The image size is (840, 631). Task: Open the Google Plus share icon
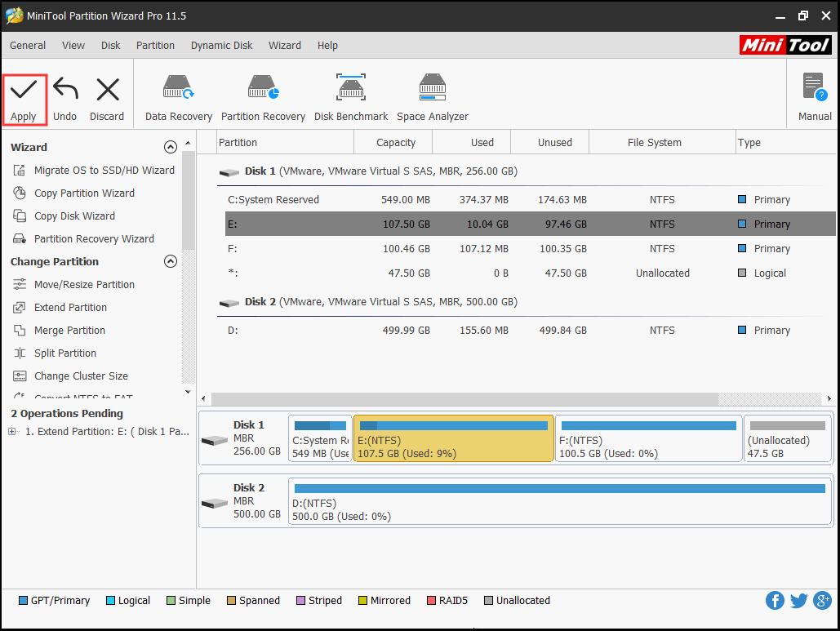pos(822,601)
